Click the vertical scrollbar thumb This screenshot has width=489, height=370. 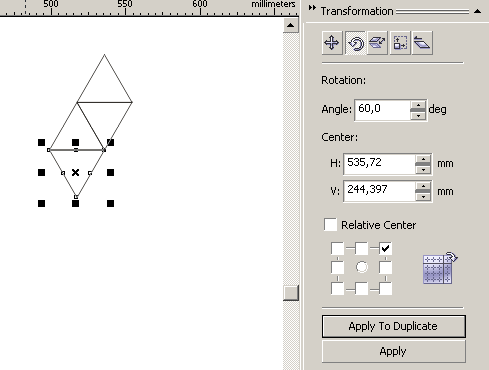click(291, 293)
